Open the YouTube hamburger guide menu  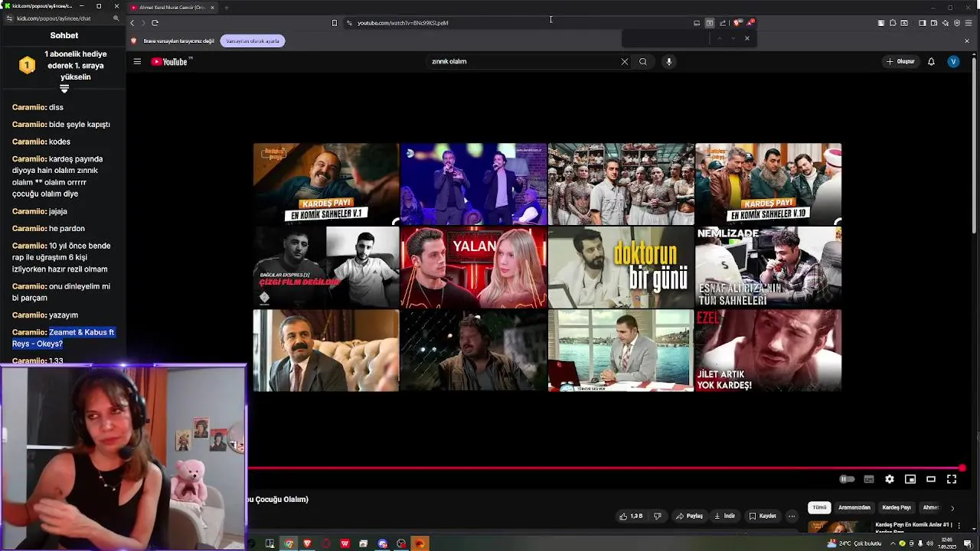137,61
